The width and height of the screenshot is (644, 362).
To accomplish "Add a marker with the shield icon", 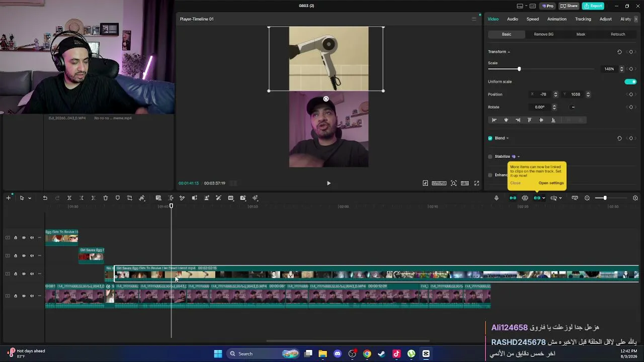I will 118,198.
